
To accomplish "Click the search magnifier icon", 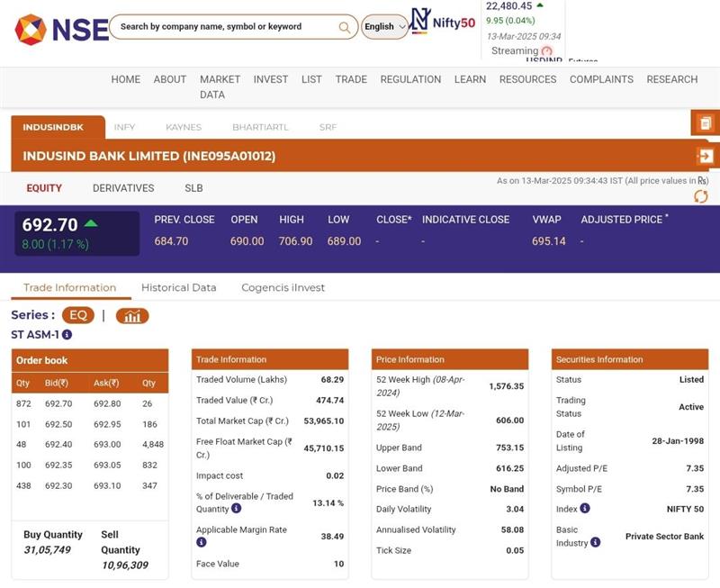I will point(345,27).
